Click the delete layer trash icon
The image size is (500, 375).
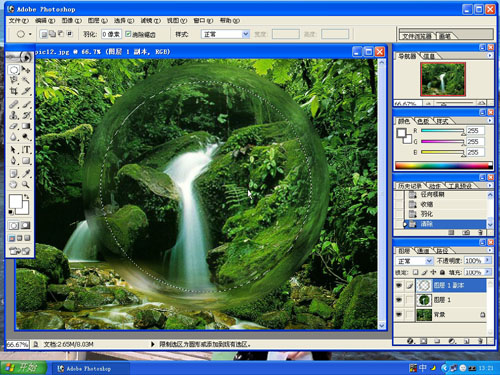pyautogui.click(x=480, y=341)
